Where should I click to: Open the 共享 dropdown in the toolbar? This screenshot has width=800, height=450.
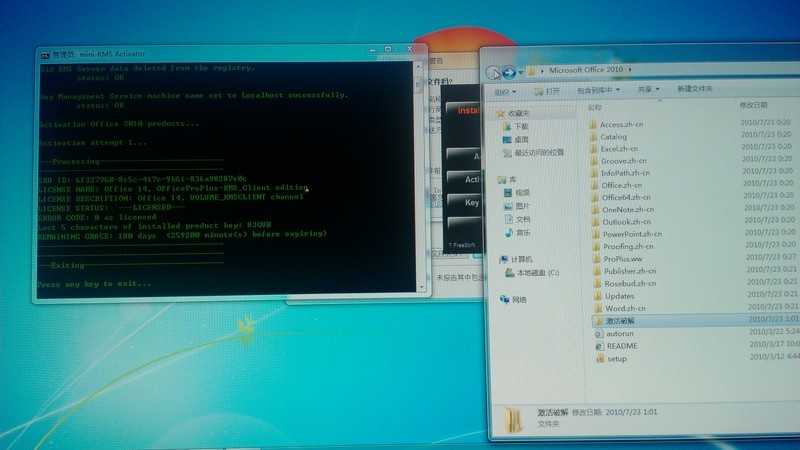coord(648,89)
